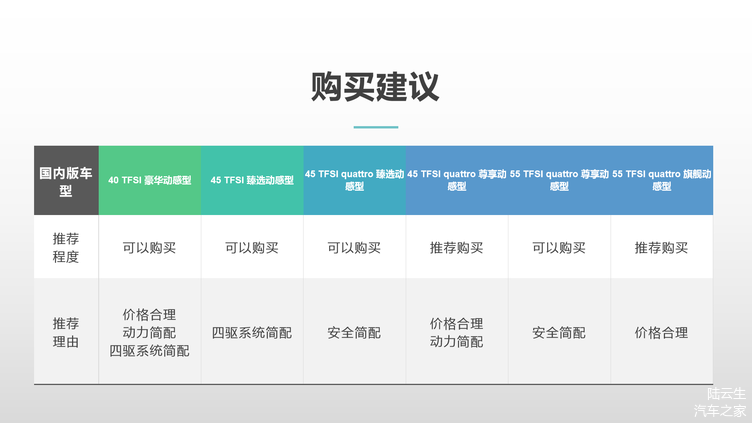Click the slide title 购买建议
The height and width of the screenshot is (423, 752).
tap(375, 87)
